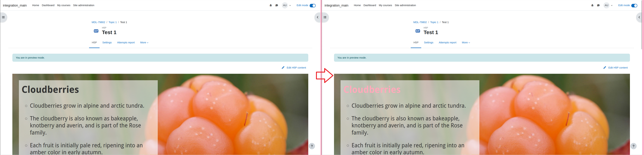Viewport: 644px width, 155px height.
Task: Open messaging drawer icon in right page
Action: [598, 5]
